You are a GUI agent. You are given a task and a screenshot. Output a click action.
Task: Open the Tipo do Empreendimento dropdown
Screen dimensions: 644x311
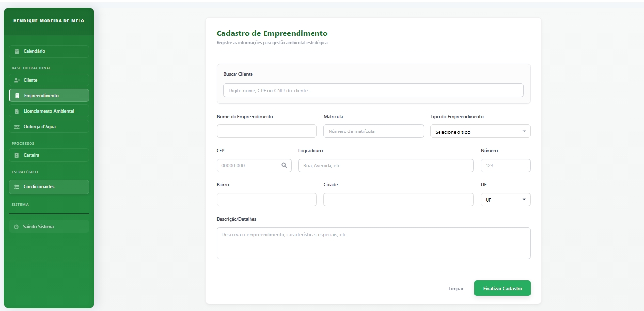point(480,131)
